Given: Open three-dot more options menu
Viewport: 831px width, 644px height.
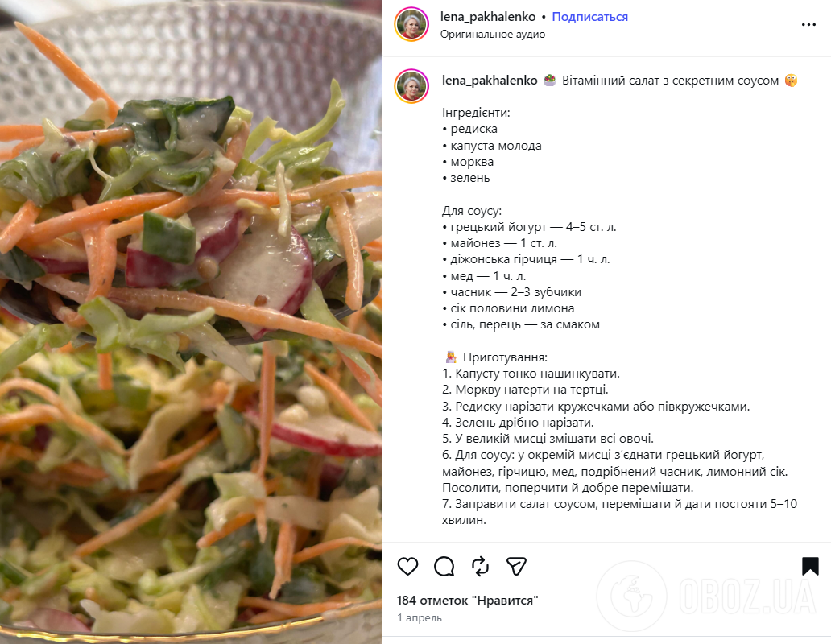Looking at the screenshot, I should pos(808,24).
